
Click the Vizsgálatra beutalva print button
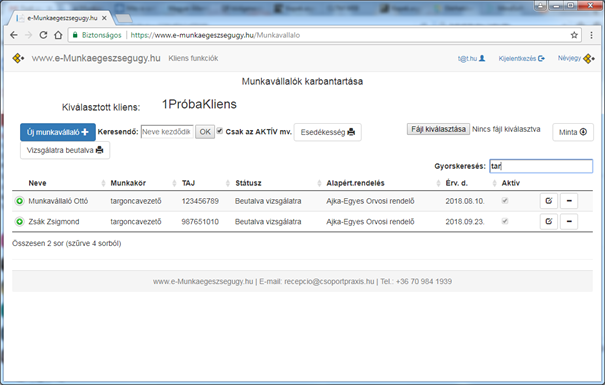click(65, 150)
